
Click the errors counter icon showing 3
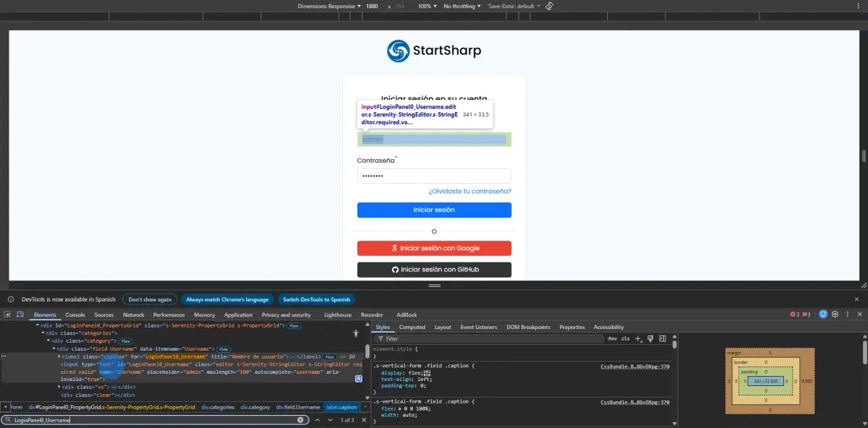click(793, 314)
